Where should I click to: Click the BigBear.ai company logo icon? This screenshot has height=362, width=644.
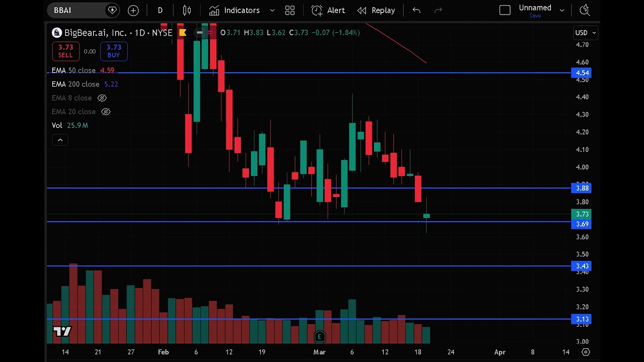[x=57, y=33]
